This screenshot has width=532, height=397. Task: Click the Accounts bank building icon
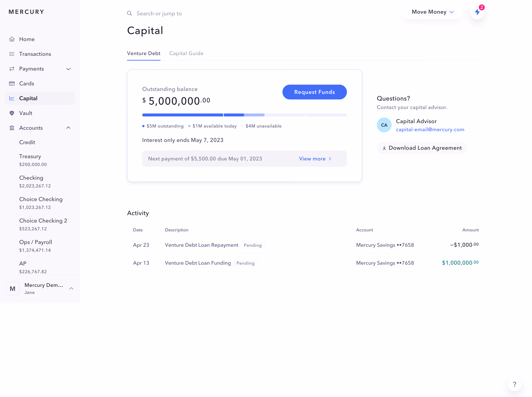tap(12, 128)
